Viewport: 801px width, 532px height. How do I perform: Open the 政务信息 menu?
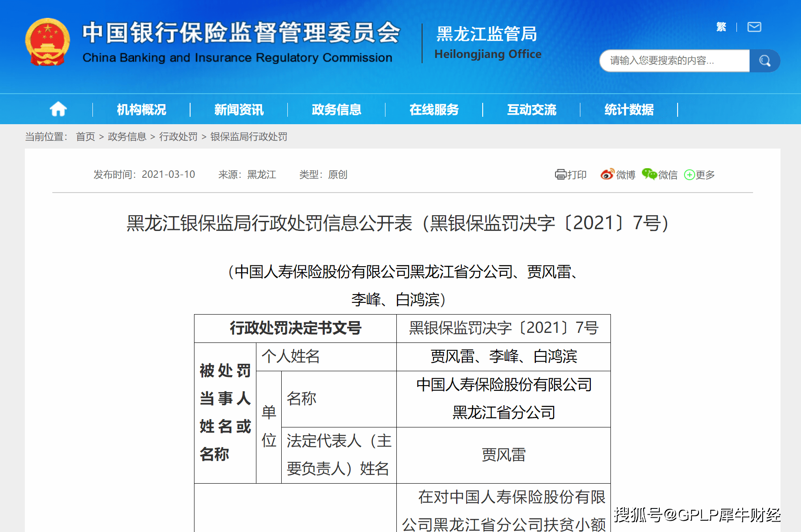[x=336, y=110]
